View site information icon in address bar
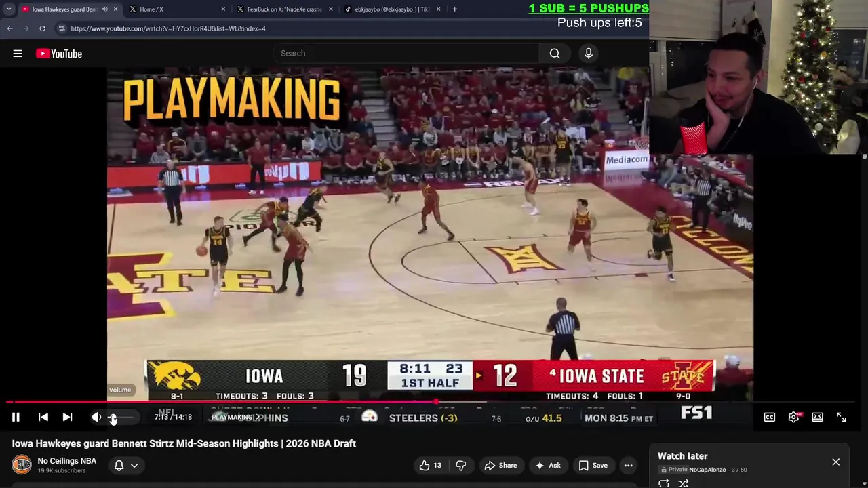The width and height of the screenshot is (868, 488). [62, 28]
